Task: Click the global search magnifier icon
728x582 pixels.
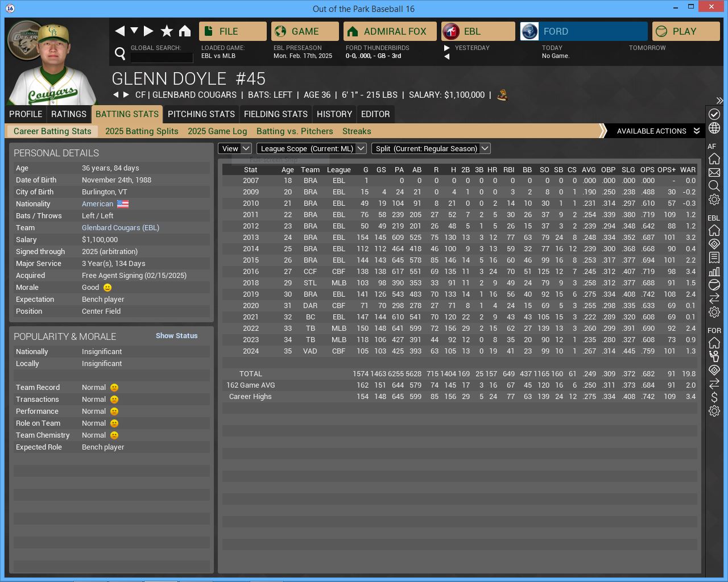Action: [x=120, y=53]
